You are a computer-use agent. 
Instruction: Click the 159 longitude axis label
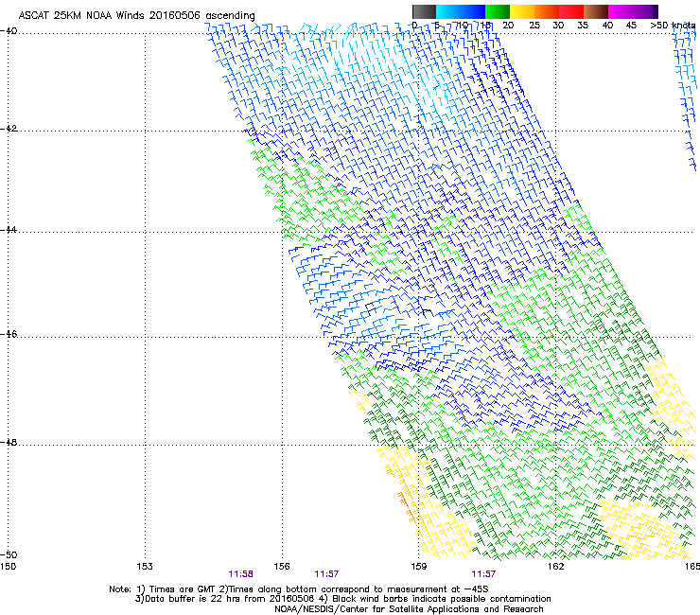418,567
